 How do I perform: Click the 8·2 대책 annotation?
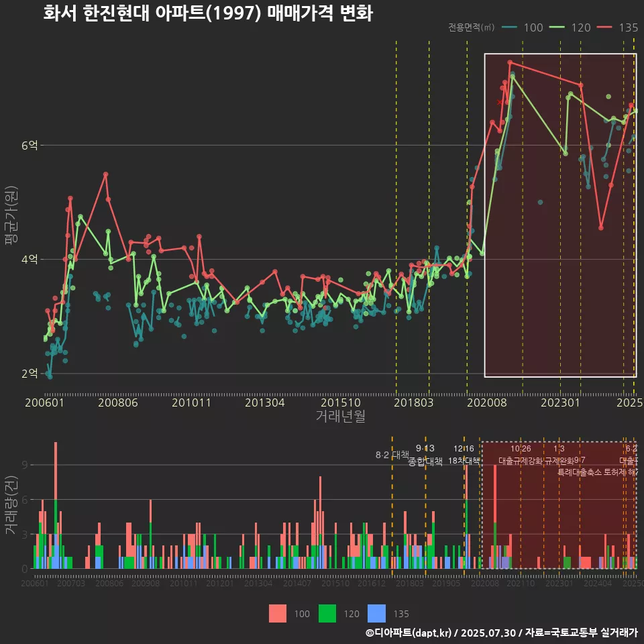pos(392,455)
